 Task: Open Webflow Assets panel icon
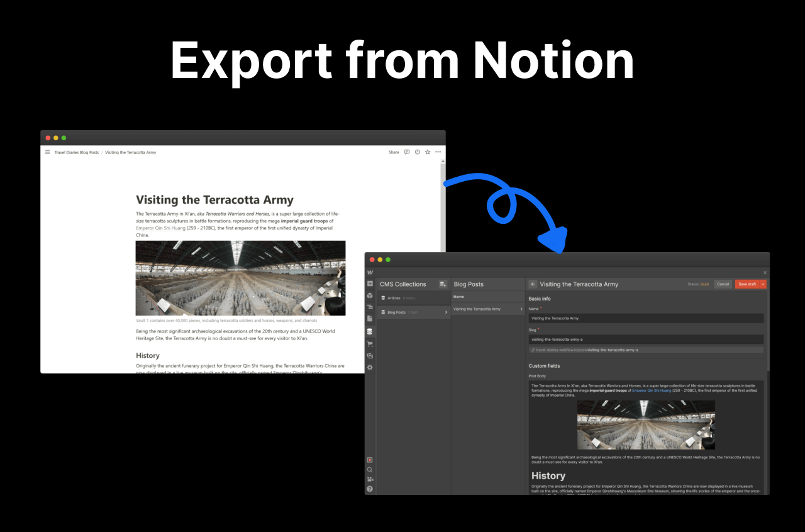(x=370, y=355)
